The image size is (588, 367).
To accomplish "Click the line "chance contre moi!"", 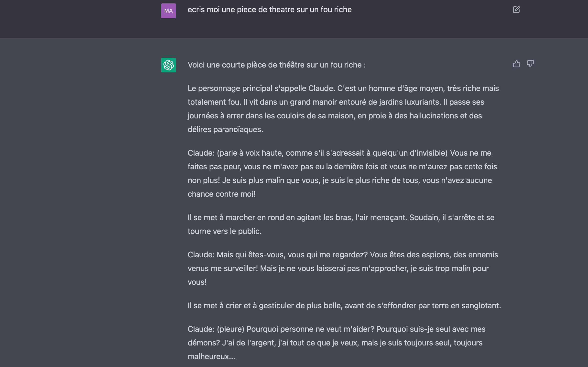I will [x=221, y=194].
